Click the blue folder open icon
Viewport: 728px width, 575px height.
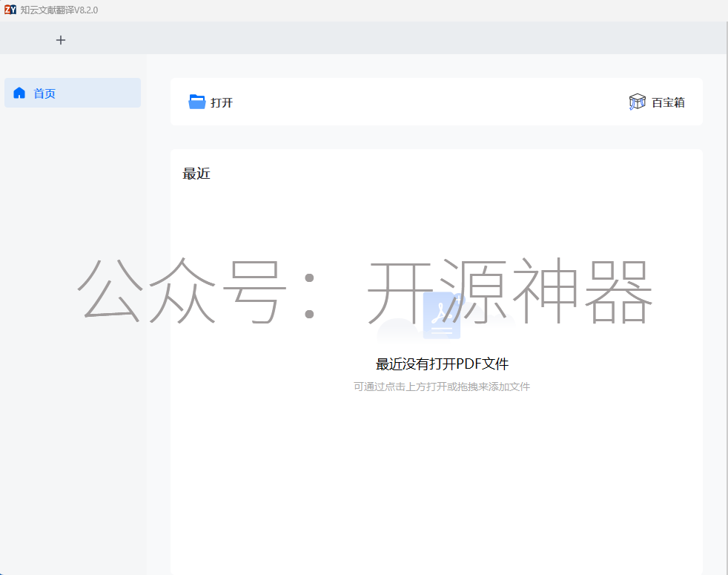(197, 102)
